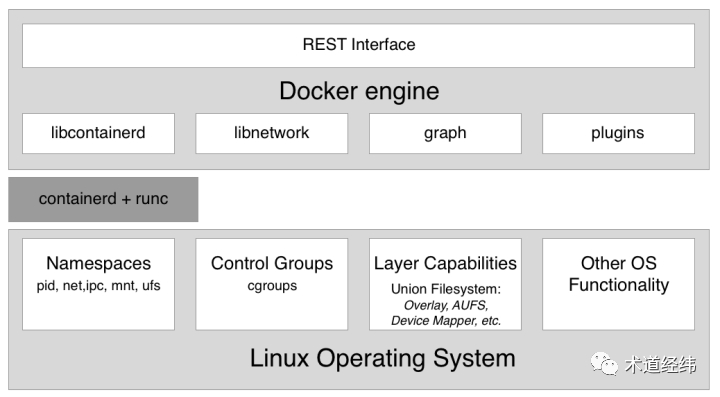This screenshot has width=720, height=397.
Task: Select the Linux Operating System title
Action: point(382,358)
